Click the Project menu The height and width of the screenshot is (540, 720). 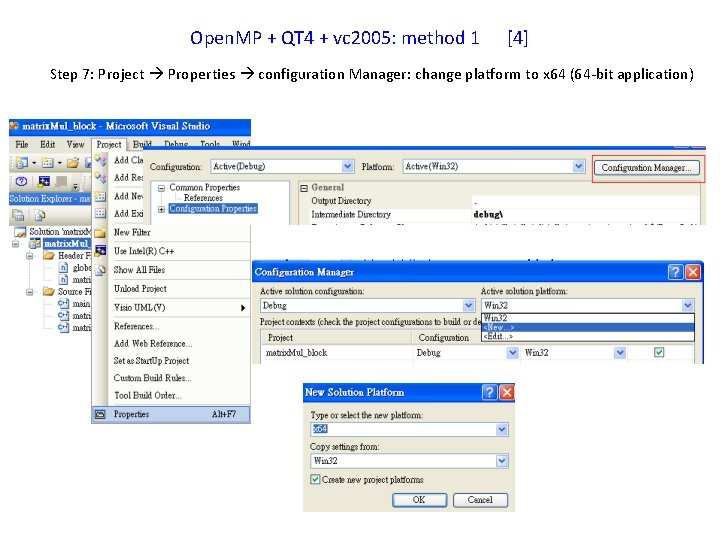pos(109,145)
